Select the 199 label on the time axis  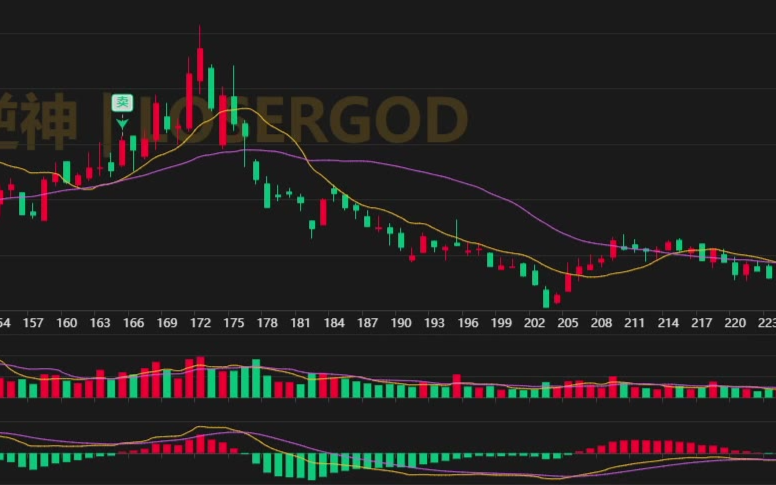(501, 323)
